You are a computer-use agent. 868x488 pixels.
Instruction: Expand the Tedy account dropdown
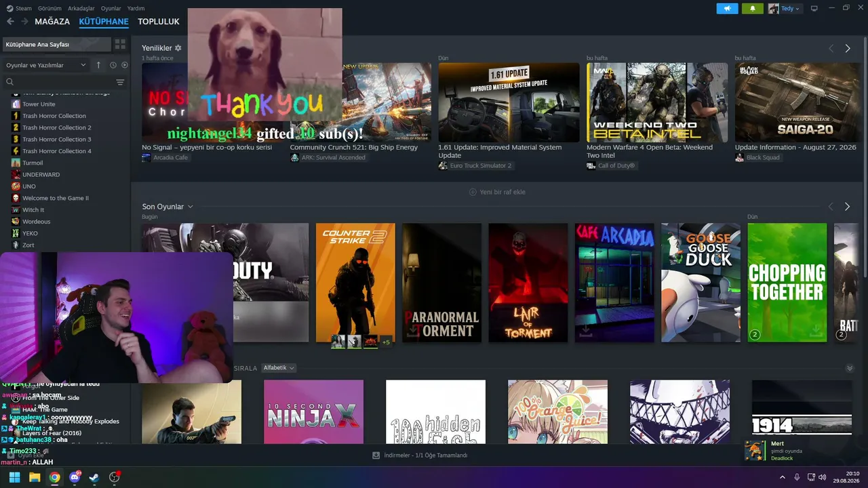tap(797, 9)
